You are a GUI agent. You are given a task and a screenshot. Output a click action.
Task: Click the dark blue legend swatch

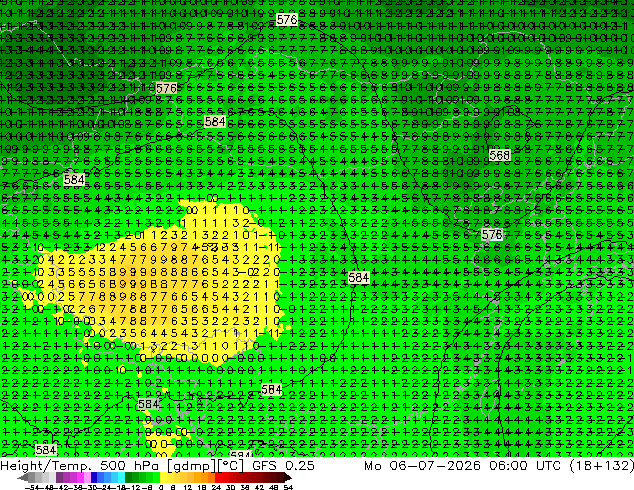94,477
